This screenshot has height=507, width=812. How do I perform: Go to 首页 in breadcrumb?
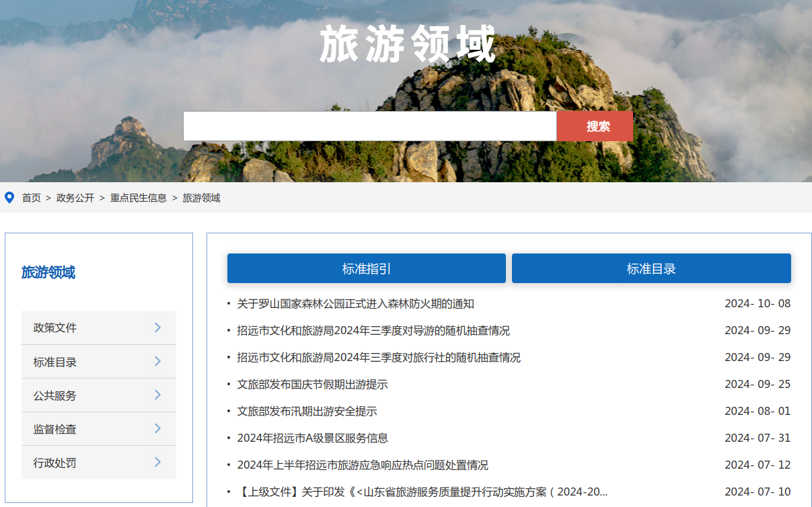[31, 198]
